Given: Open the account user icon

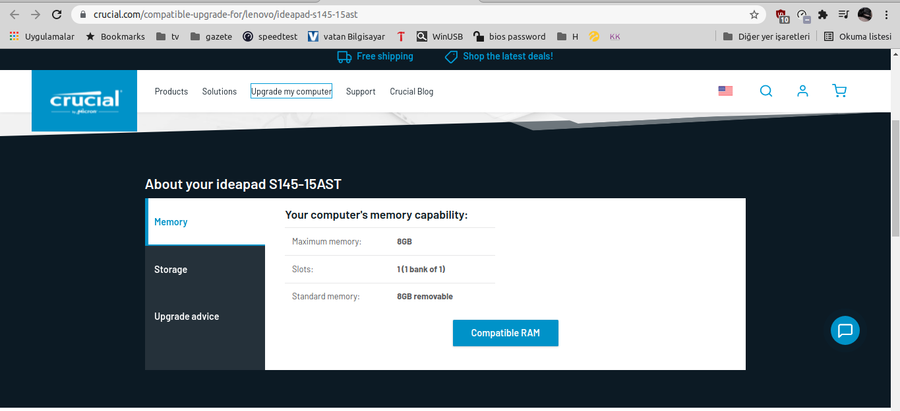Looking at the screenshot, I should pyautogui.click(x=802, y=91).
